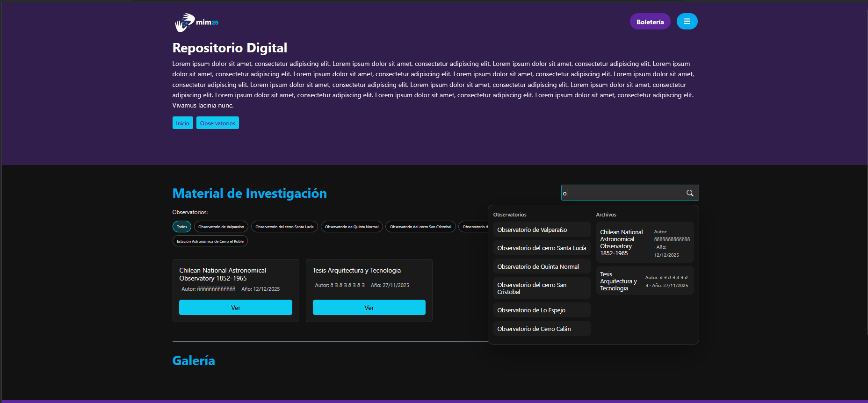Go to Inicio breadcrumb
Screen dimensions: 868x403
point(182,123)
